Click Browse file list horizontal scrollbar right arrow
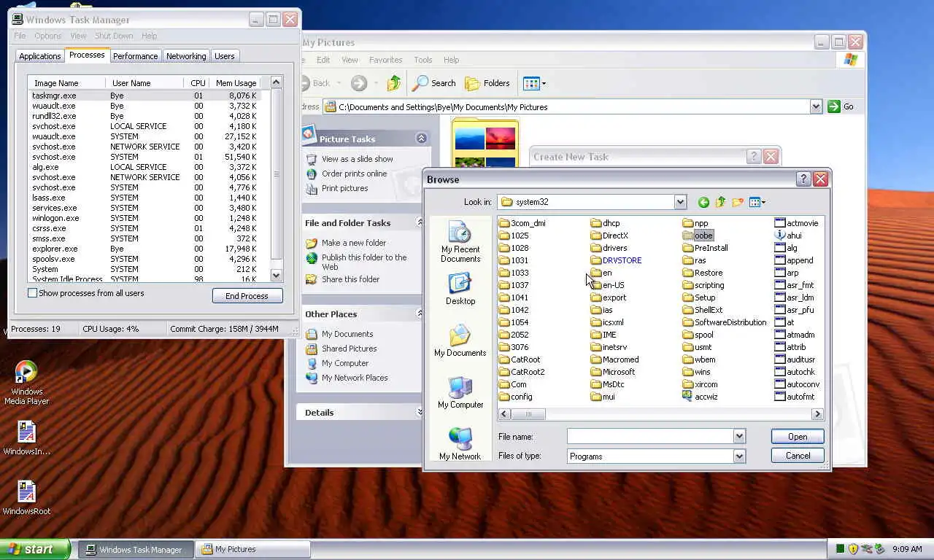 (817, 413)
